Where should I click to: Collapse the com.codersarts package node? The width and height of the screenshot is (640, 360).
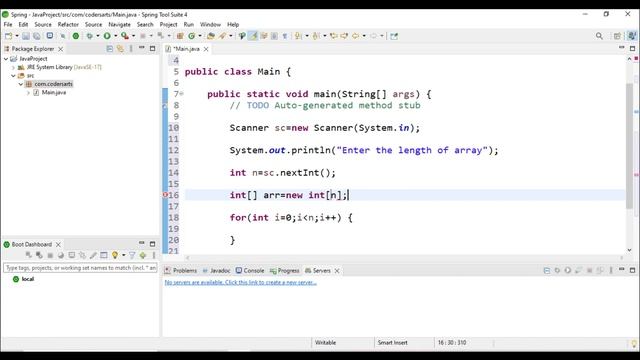pyautogui.click(x=20, y=84)
